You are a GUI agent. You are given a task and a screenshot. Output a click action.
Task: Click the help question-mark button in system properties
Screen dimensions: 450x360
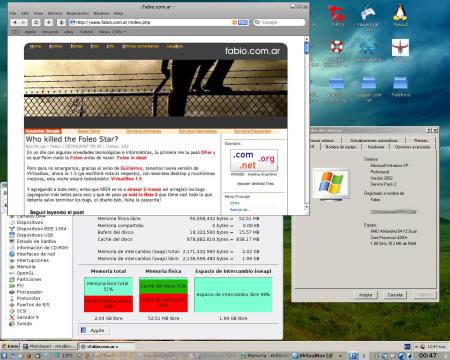[429, 130]
